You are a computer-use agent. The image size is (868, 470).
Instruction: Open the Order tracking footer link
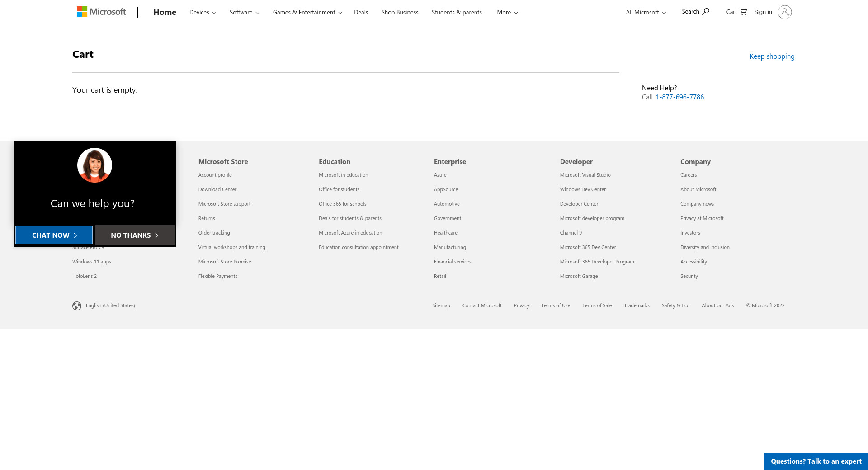point(214,233)
